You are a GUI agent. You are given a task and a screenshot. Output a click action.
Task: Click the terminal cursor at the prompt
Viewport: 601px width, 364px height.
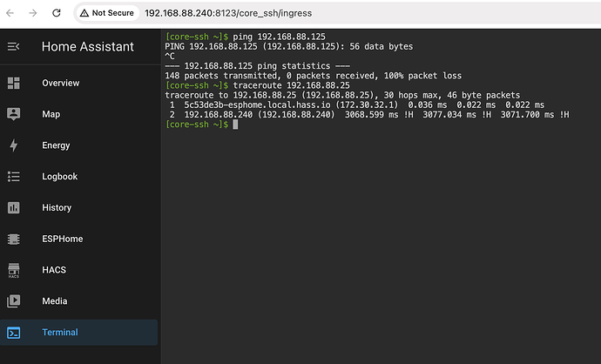coord(235,125)
